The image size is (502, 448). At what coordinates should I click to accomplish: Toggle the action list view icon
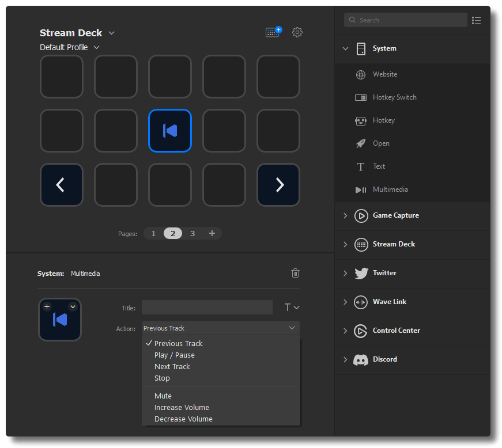click(x=477, y=21)
